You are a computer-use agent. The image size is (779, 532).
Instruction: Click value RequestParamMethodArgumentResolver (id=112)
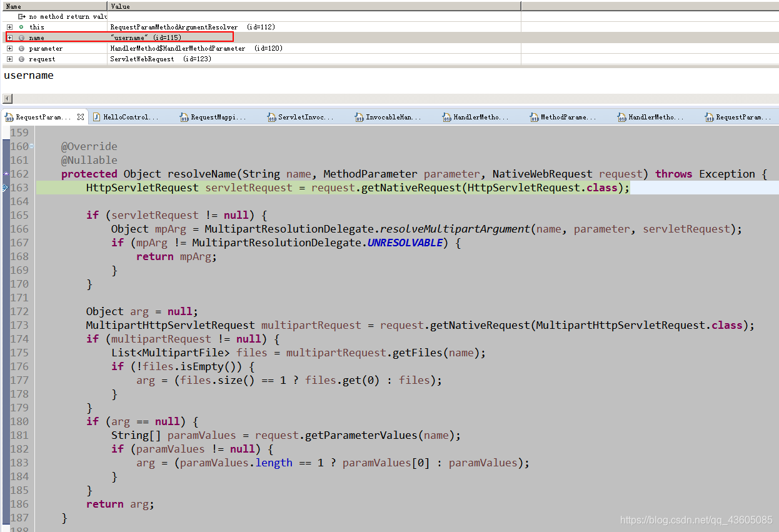[x=193, y=27]
